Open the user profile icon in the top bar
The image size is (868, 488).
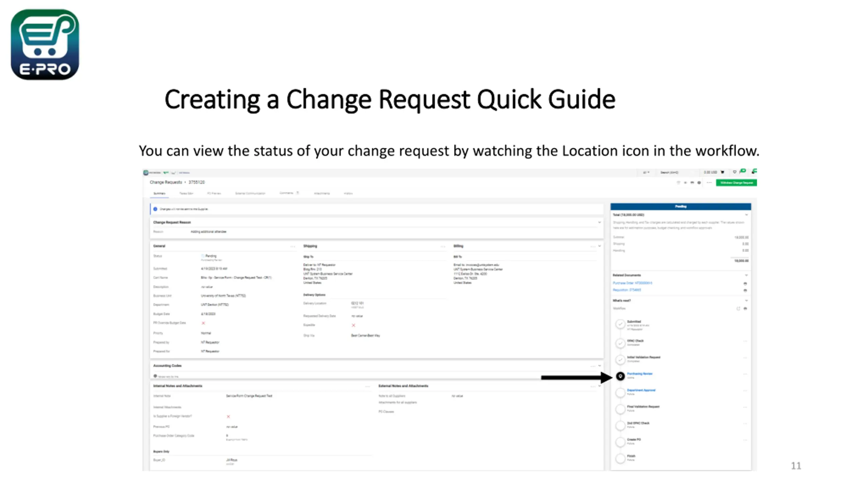coord(754,171)
